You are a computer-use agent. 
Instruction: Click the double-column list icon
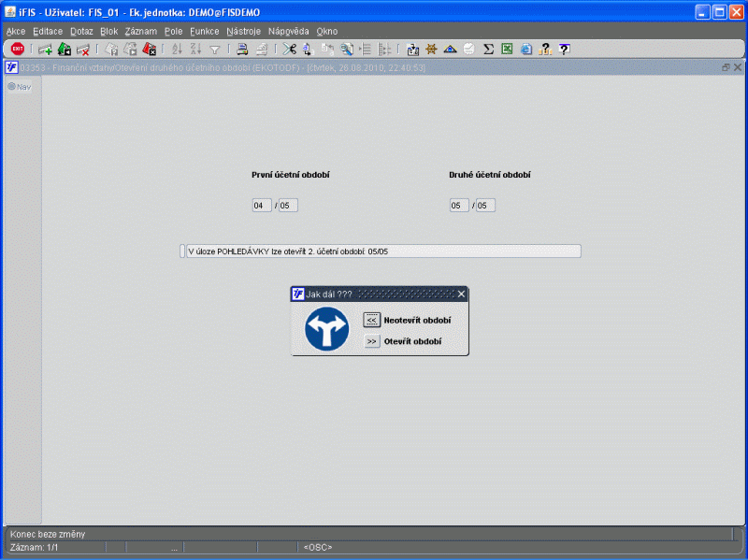click(x=384, y=50)
